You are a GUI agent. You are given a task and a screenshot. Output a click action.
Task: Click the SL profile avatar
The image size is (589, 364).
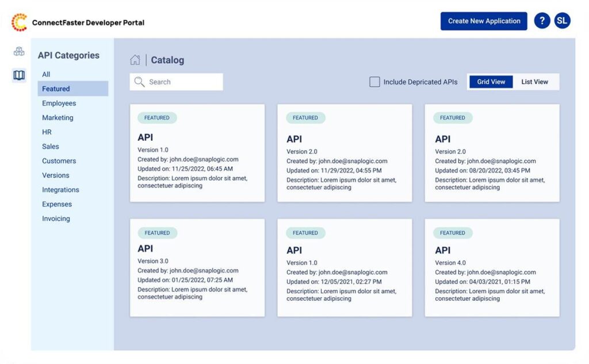coord(562,20)
